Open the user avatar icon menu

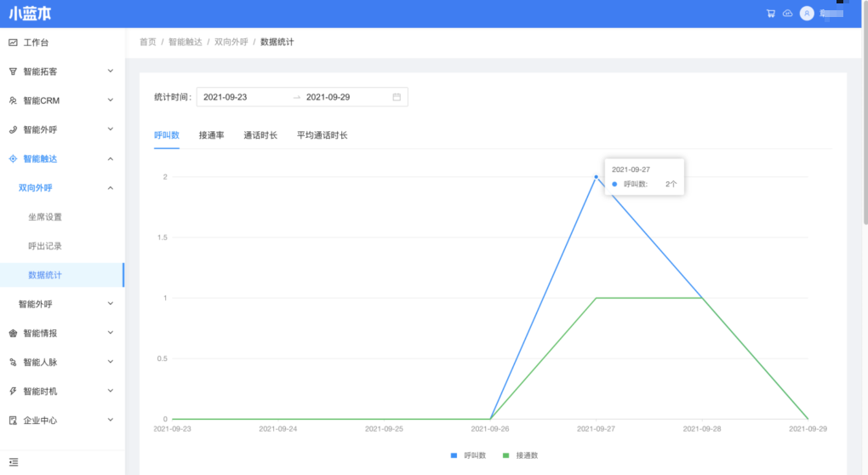807,14
